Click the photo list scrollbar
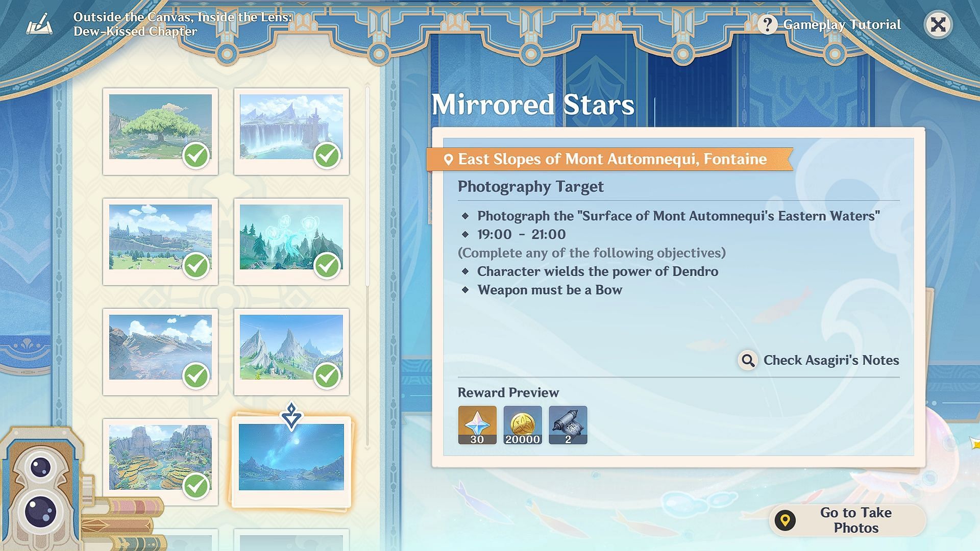The width and height of the screenshot is (980, 551). pyautogui.click(x=367, y=265)
